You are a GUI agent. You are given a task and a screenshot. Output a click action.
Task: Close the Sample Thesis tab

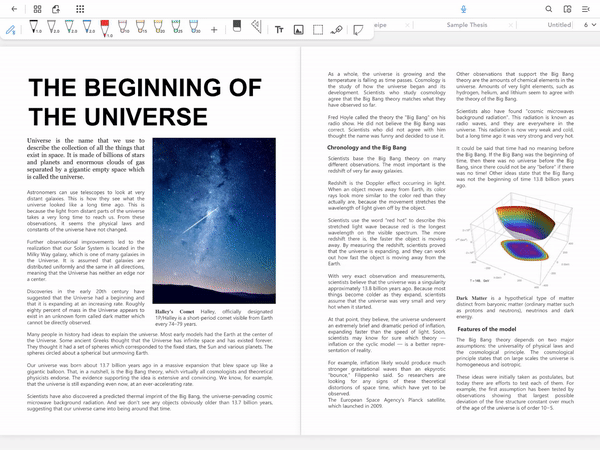pos(510,25)
